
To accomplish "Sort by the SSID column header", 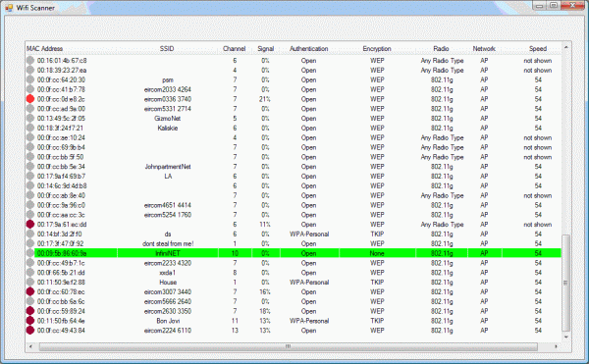I will [167, 49].
